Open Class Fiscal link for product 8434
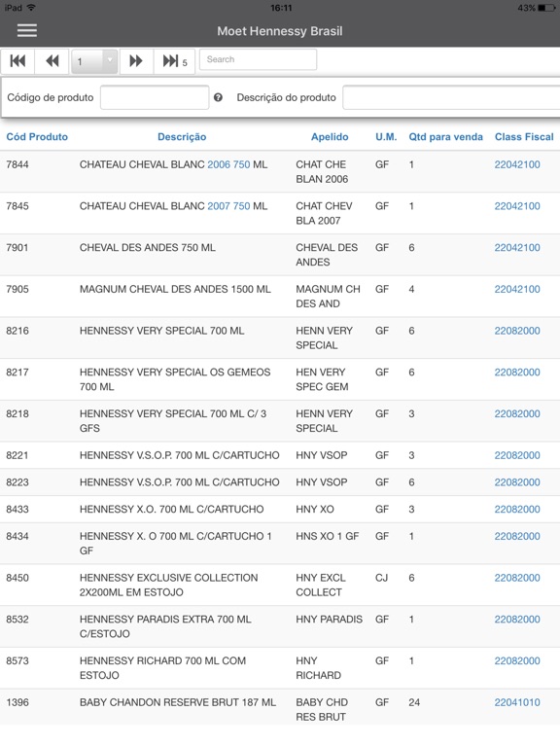 coord(517,536)
